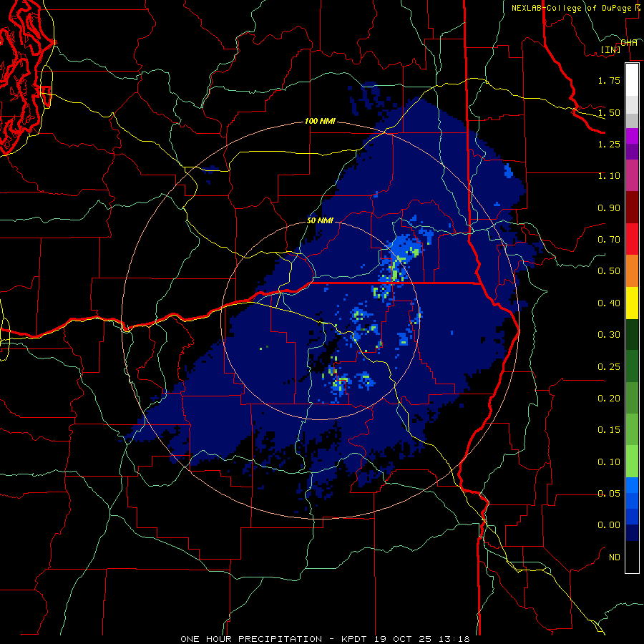Image resolution: width=644 pixels, height=644 pixels.
Task: Select the yellow legend swatch
Action: pos(632,303)
